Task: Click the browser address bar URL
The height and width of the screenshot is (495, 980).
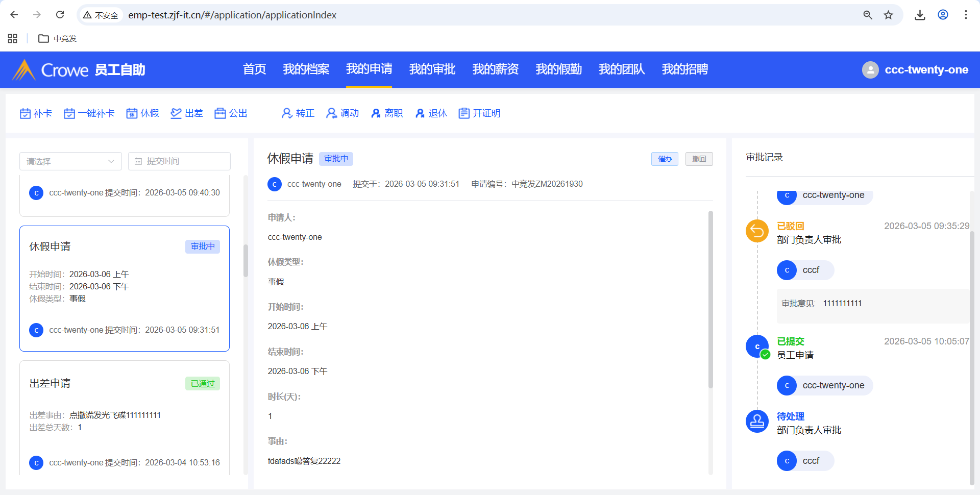Action: coord(232,15)
